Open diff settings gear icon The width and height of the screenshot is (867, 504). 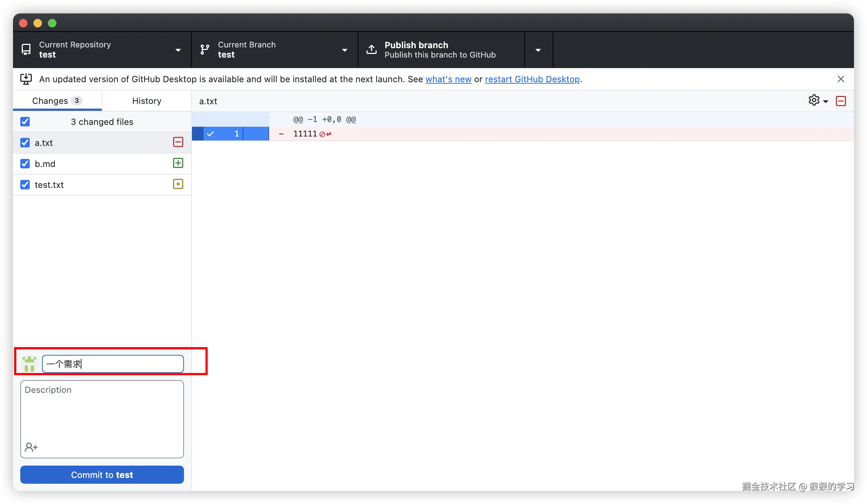coord(814,100)
